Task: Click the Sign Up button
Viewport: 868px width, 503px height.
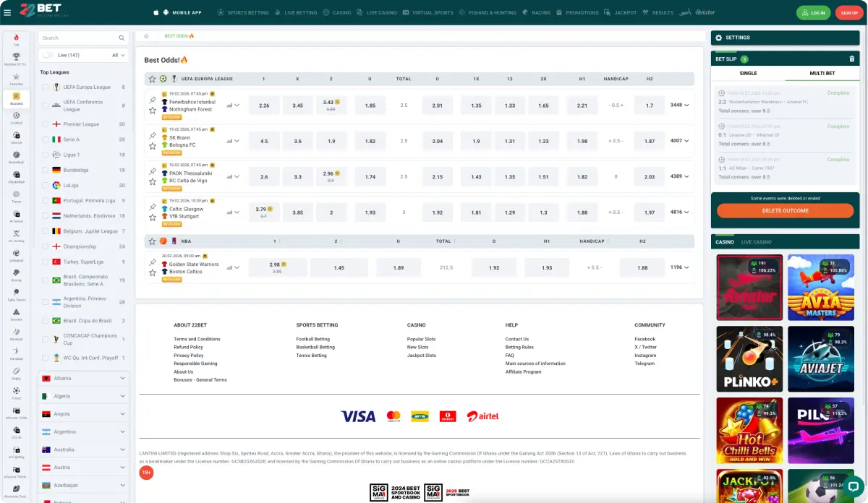Action: pyautogui.click(x=848, y=12)
